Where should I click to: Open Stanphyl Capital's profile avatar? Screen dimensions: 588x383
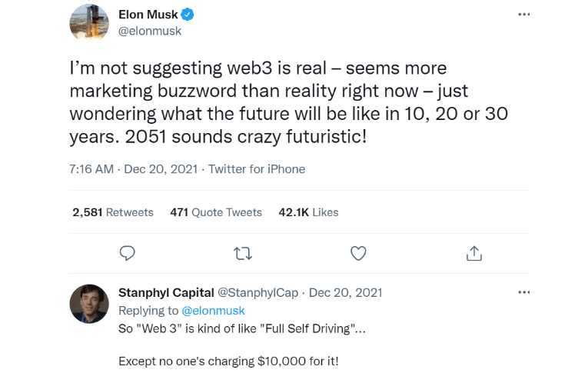pos(88,304)
